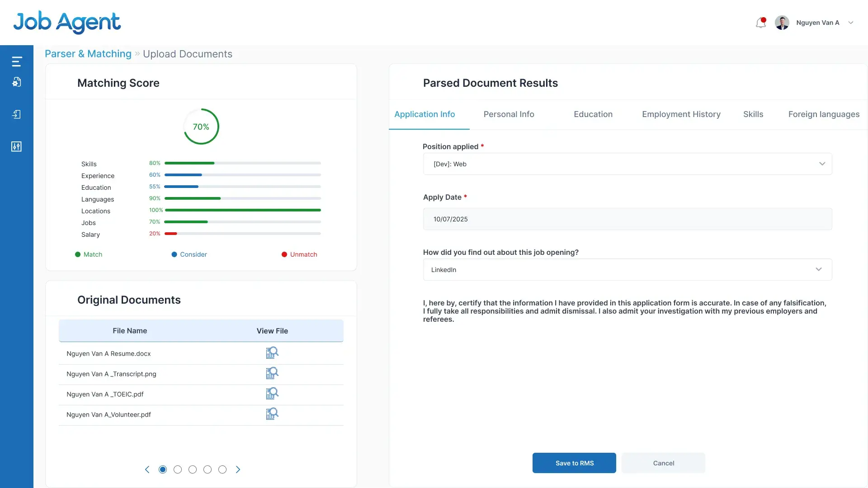Click the user avatar photo
Image resolution: width=868 pixels, height=488 pixels.
[x=782, y=23]
